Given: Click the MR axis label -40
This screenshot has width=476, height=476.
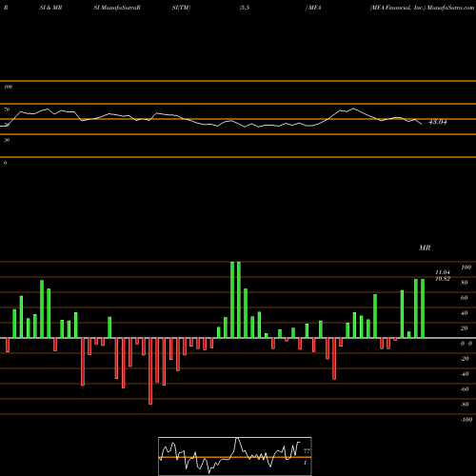Looking at the screenshot, I should tap(465, 374).
